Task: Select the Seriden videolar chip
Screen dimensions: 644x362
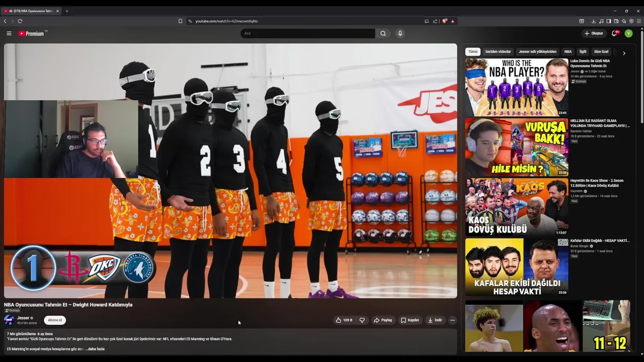Action: 498,51
